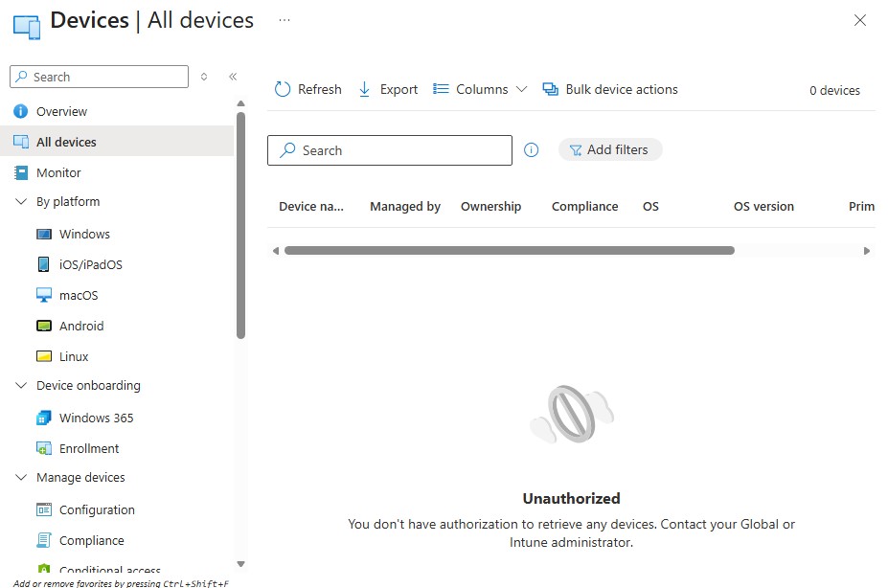Open Bulk device actions
Viewport: 888px width, 588px height.
coord(610,89)
